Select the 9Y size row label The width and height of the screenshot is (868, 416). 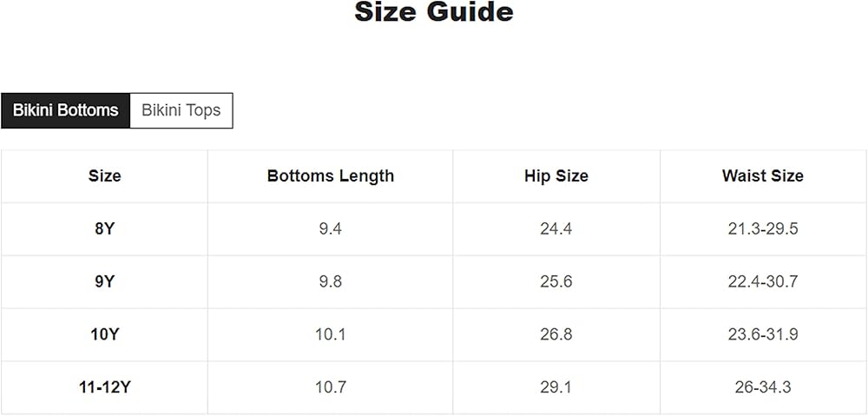[x=104, y=281]
